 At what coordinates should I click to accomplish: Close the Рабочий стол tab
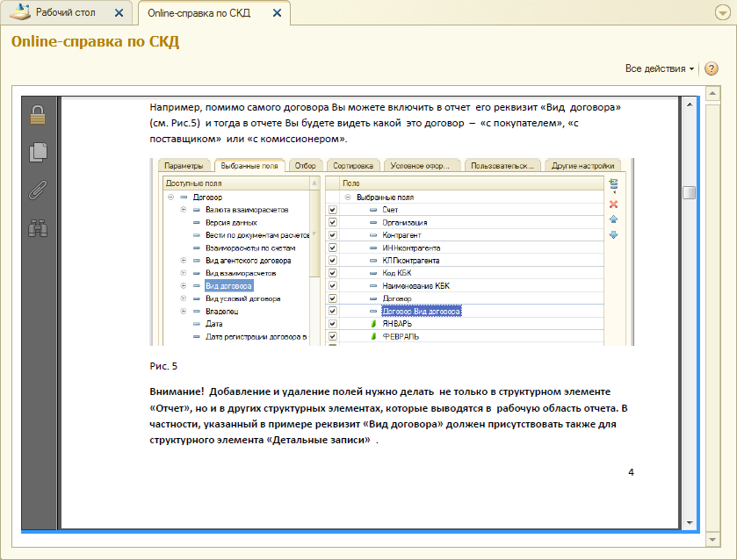(119, 13)
